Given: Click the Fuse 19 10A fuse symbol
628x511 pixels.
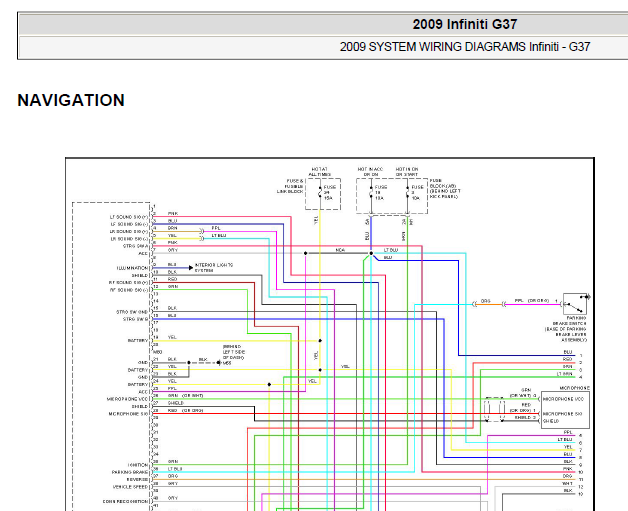Looking at the screenshot, I should [371, 193].
